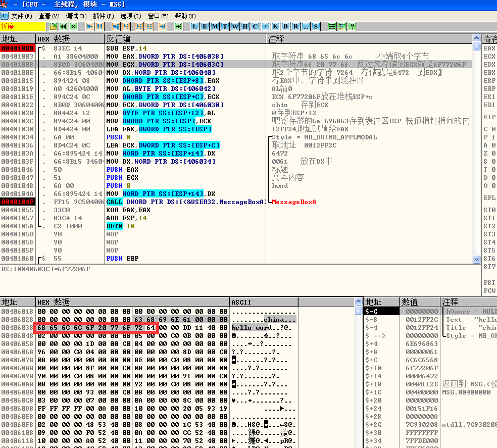Click the disassembly HEX 数据 column header

click(x=70, y=39)
